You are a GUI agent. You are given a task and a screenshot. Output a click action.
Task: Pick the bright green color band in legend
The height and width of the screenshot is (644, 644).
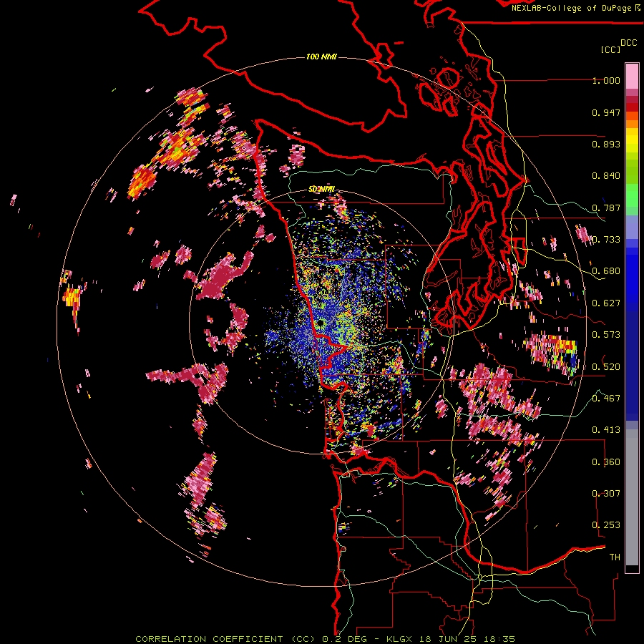pyautogui.click(x=632, y=195)
